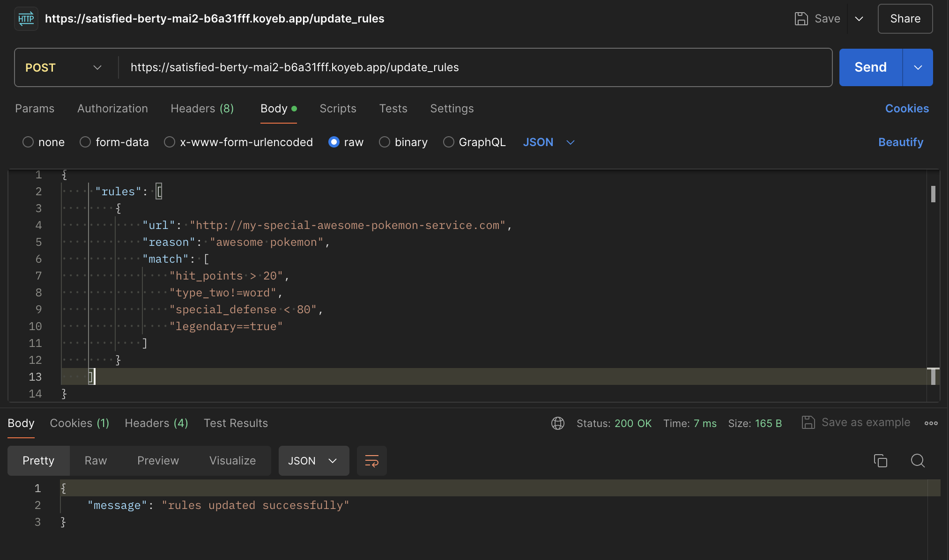
Task: Select the none body type radio
Action: click(28, 142)
